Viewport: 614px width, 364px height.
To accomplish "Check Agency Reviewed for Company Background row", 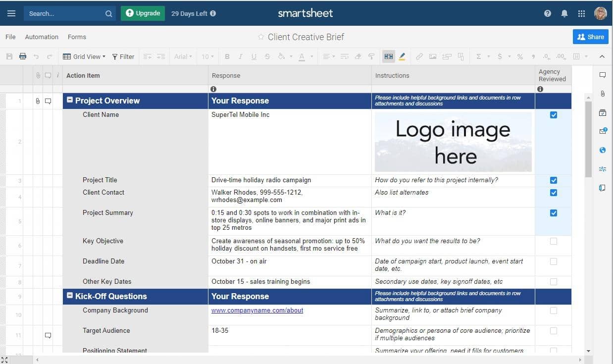I will 554,311.
